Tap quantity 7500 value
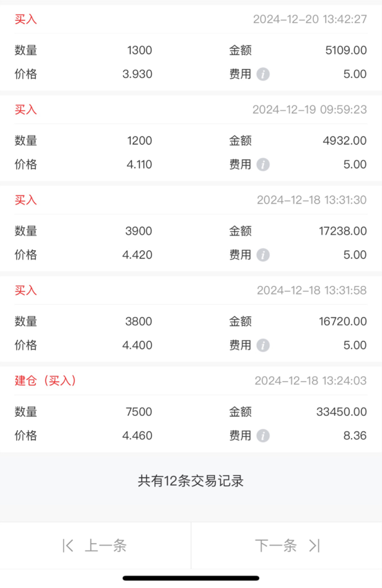The width and height of the screenshot is (382, 588). pyautogui.click(x=139, y=412)
